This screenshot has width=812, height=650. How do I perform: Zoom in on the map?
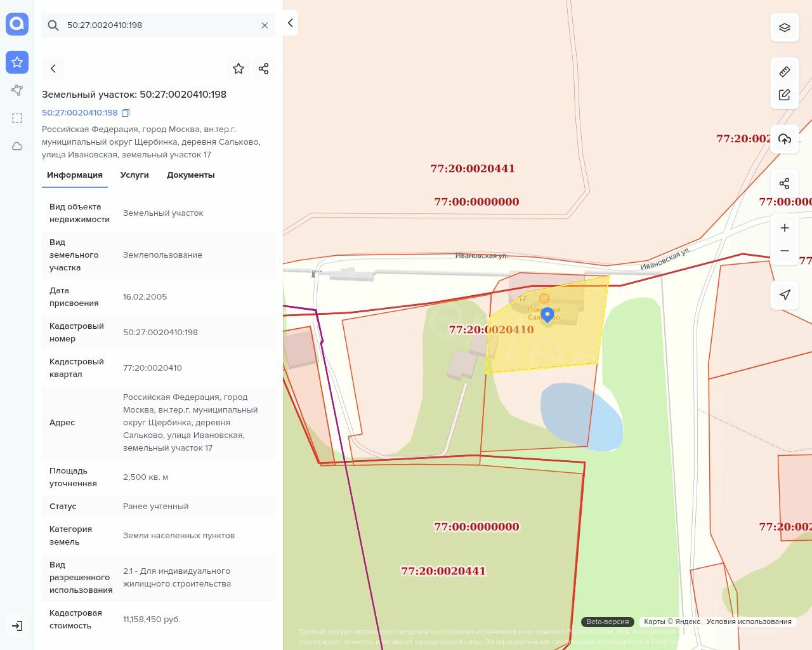click(784, 228)
